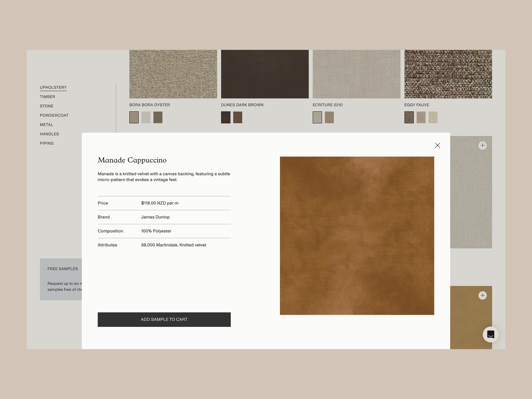The width and height of the screenshot is (532, 399).
Task: Open Eggy Fauve fabric thumbnail
Action: [448, 74]
